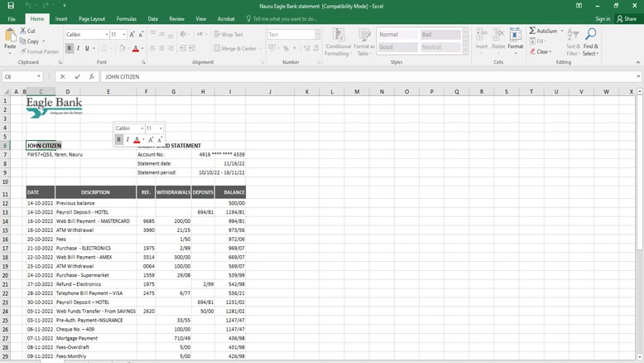The width and height of the screenshot is (644, 363).
Task: Click the Save icon in title bar
Action: [x=11, y=6]
